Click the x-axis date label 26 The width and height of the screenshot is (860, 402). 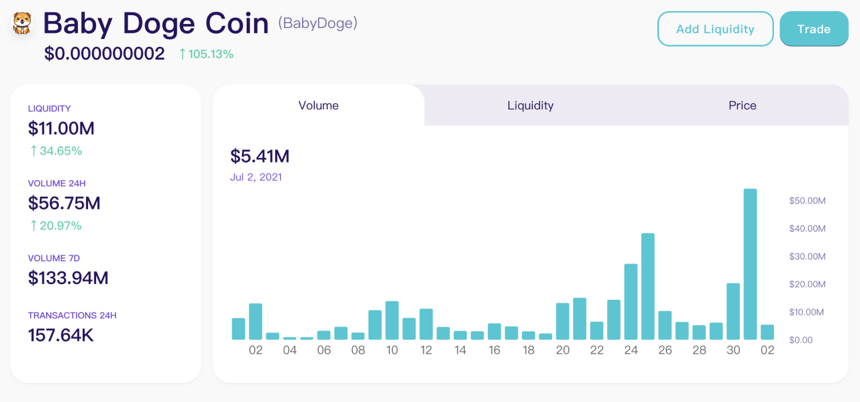[x=665, y=350]
